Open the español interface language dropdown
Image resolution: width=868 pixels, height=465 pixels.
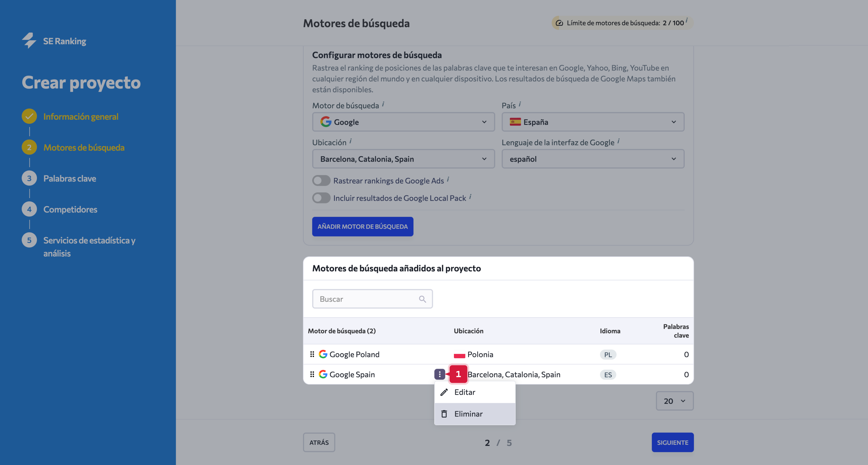pos(593,159)
